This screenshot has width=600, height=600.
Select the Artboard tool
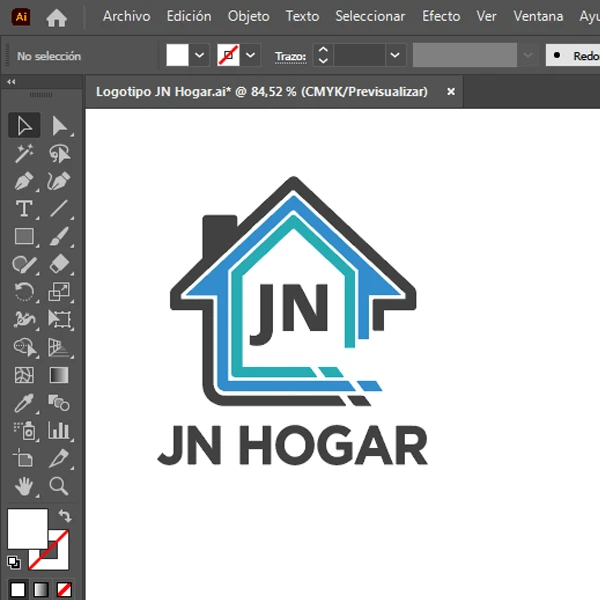pyautogui.click(x=24, y=458)
